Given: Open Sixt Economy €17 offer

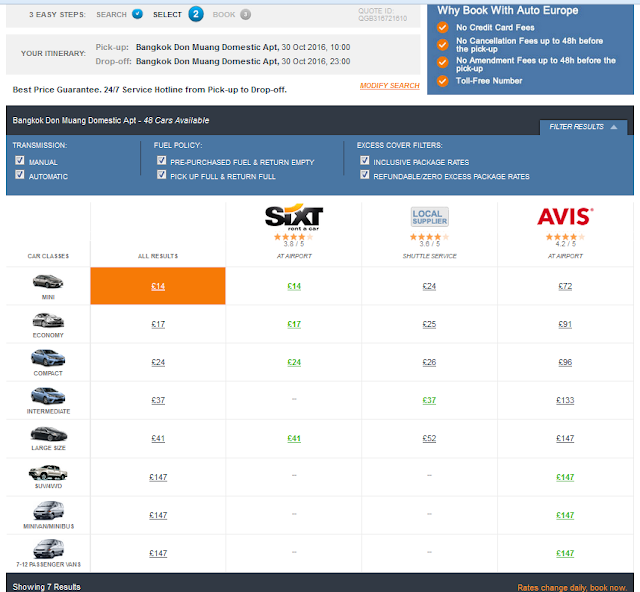Looking at the screenshot, I should (x=294, y=324).
